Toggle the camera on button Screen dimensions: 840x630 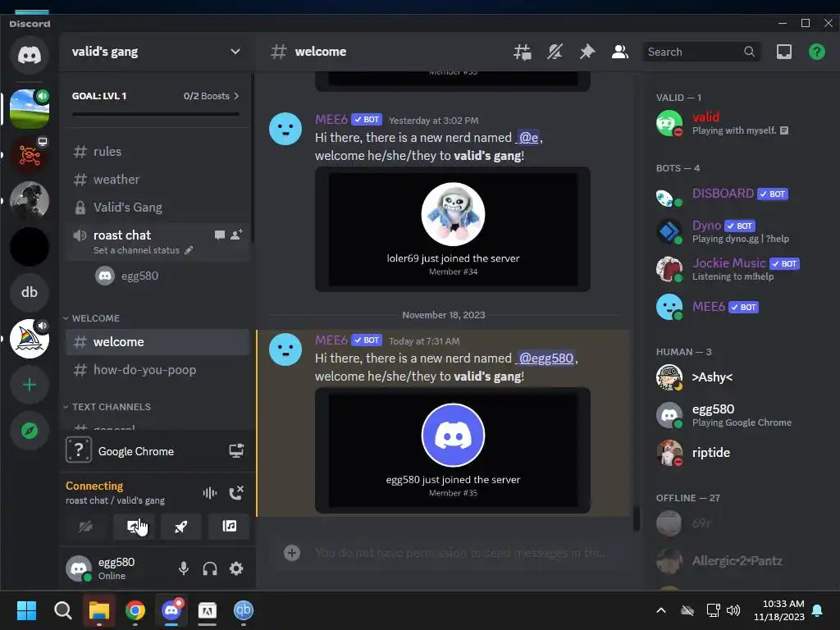85,526
